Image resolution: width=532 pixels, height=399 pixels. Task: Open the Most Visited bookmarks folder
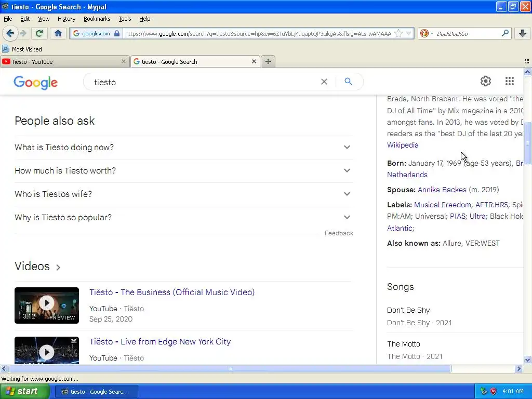(x=22, y=49)
